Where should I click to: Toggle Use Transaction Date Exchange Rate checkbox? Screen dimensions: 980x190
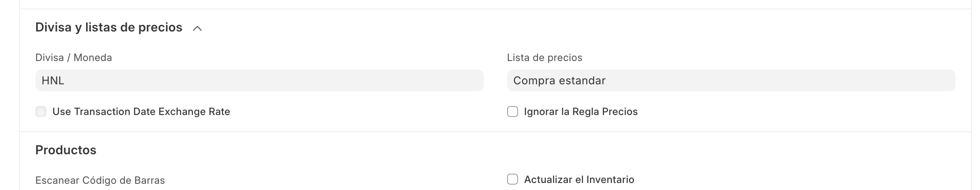[x=41, y=112]
